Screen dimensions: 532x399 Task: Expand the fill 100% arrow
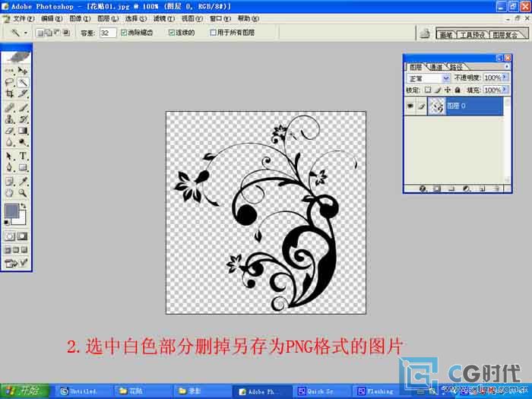505,90
